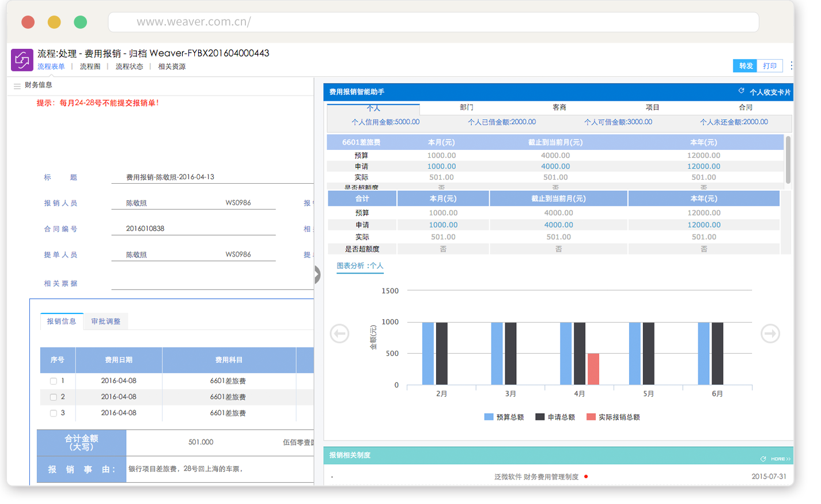Open the 审批调整 tab
This screenshot has height=504, width=821.
(106, 321)
